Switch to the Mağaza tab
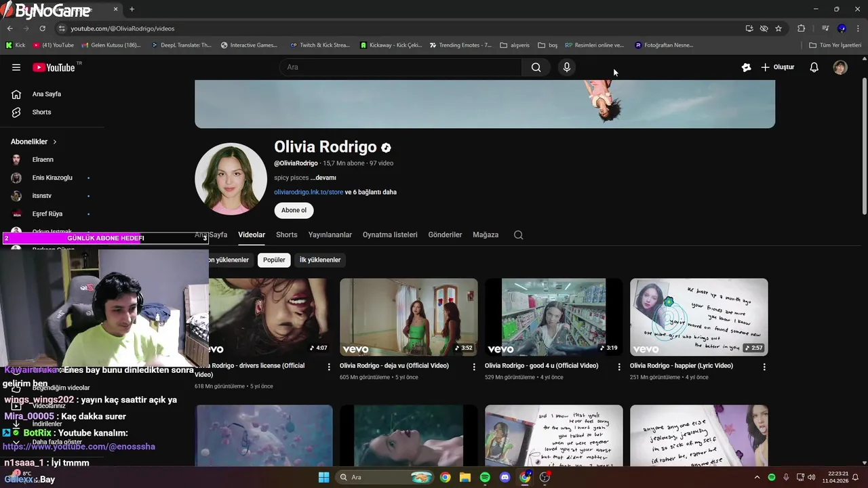The height and width of the screenshot is (488, 868). [x=486, y=235]
